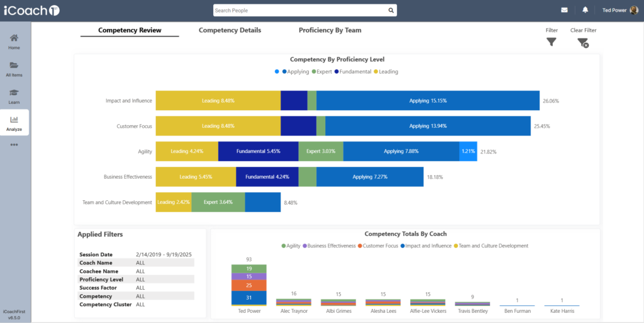
Task: Open All Items folder icon
Action: click(x=14, y=65)
